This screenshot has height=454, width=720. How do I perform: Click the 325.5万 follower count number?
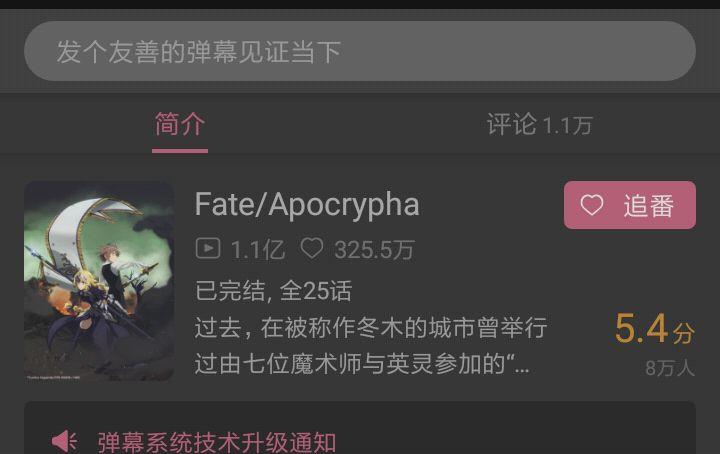(x=374, y=250)
